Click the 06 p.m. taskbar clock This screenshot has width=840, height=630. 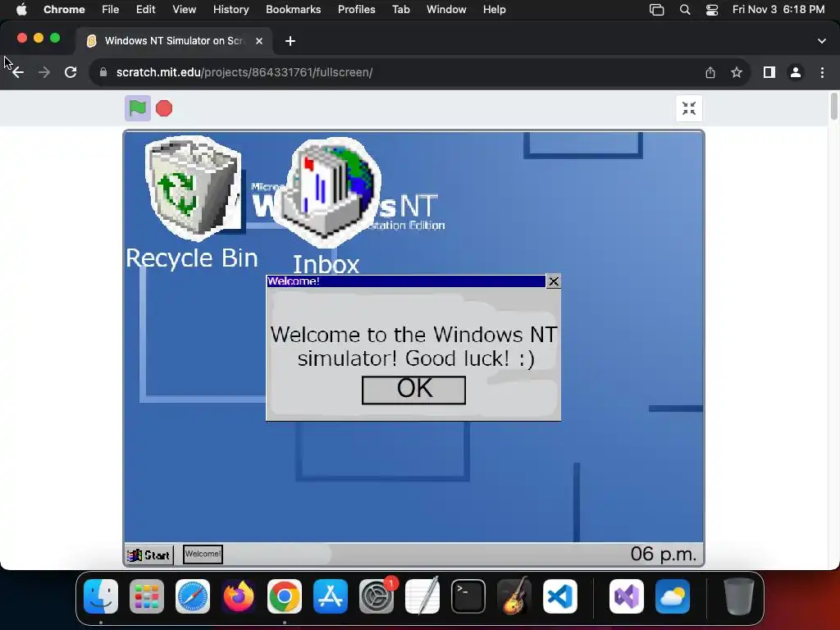[663, 554]
